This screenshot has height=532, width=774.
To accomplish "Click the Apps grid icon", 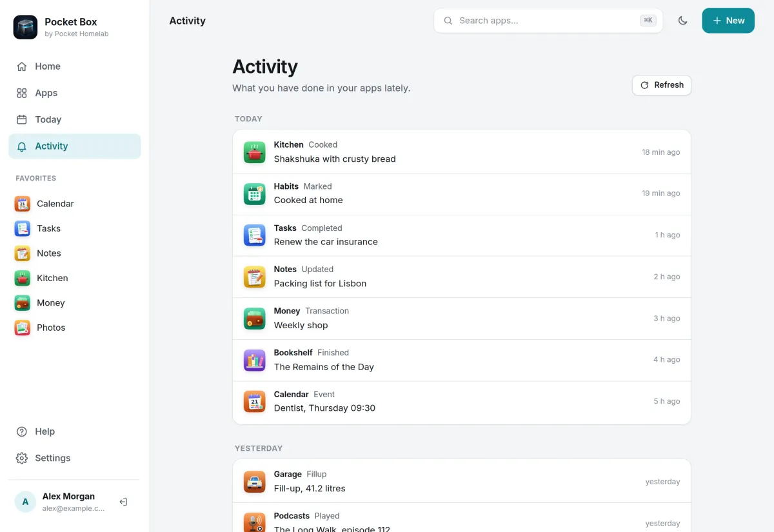I will coord(22,93).
